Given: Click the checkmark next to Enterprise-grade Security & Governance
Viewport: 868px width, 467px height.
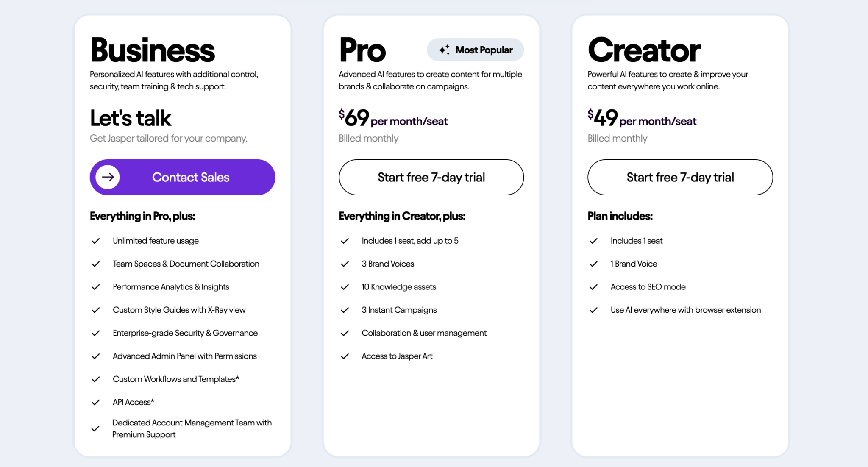Looking at the screenshot, I should pyautogui.click(x=95, y=333).
